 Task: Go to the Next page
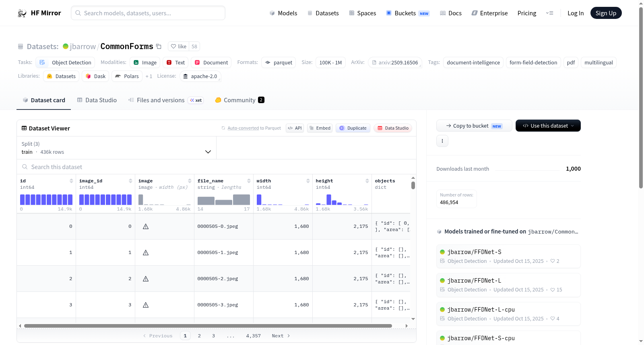click(x=281, y=336)
